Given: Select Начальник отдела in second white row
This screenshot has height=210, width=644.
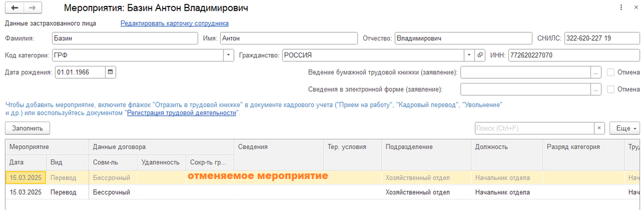Looking at the screenshot, I should pos(507,192).
